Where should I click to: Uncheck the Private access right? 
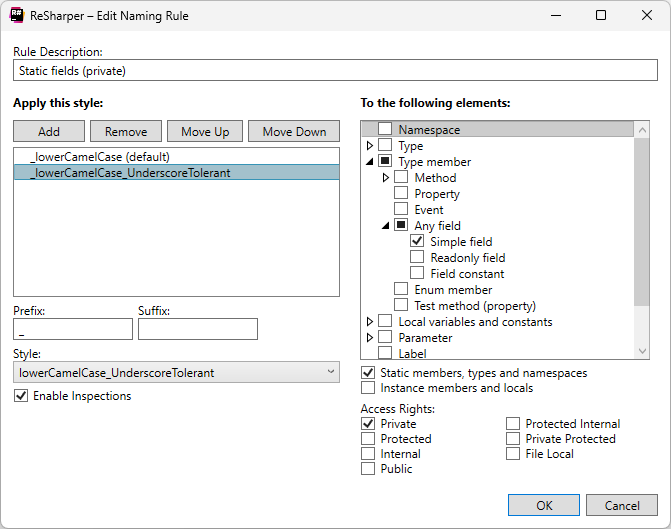pos(367,424)
